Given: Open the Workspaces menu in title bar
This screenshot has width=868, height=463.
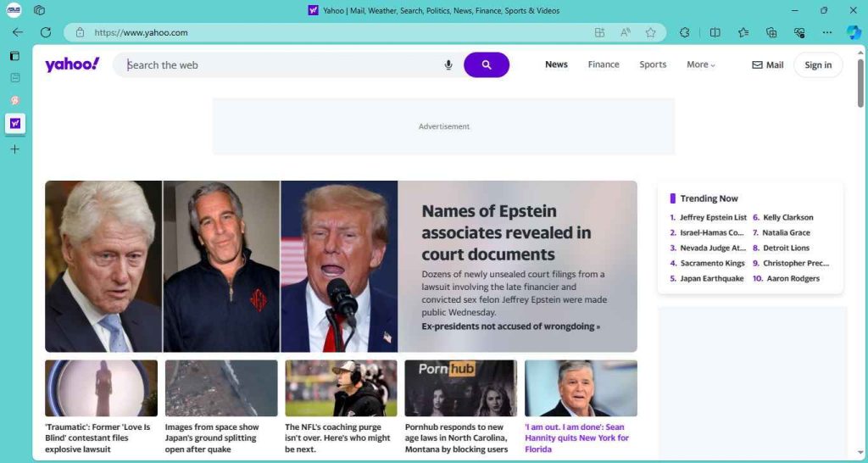Looking at the screenshot, I should tap(40, 10).
